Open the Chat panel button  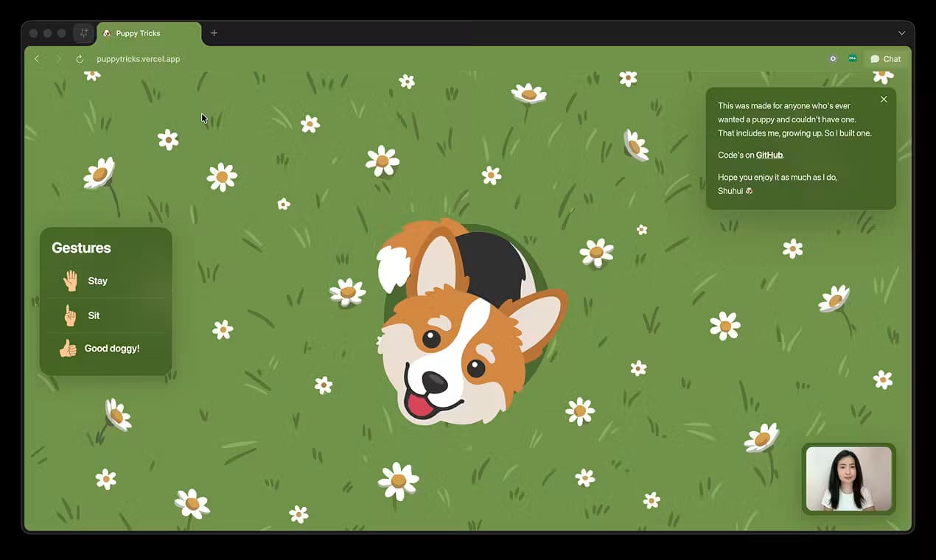(886, 59)
